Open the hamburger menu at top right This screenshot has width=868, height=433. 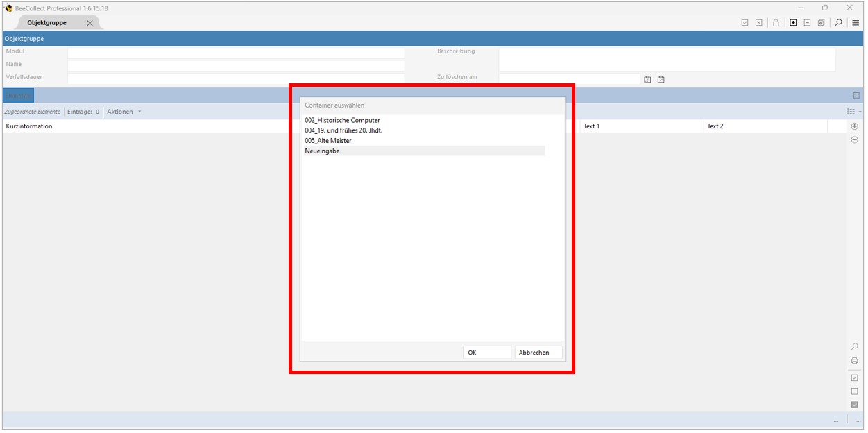(x=856, y=23)
